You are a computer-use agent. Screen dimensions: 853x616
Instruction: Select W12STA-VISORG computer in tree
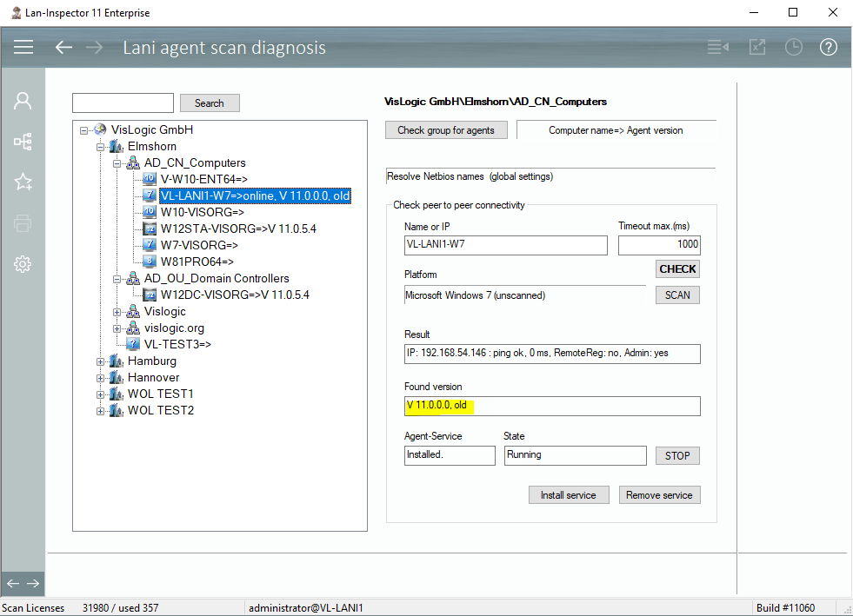(238, 229)
